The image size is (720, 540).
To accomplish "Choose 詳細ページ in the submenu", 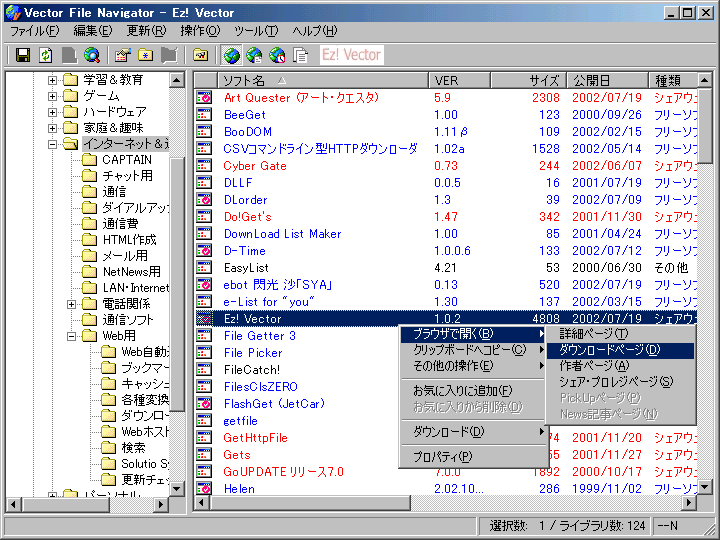I will [620, 334].
